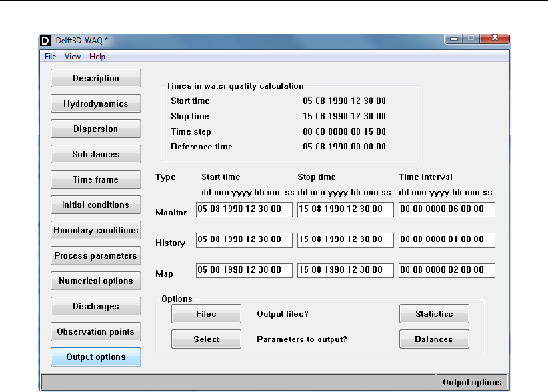548x392 pixels.
Task: Edit the Map time interval field
Action: click(447, 271)
